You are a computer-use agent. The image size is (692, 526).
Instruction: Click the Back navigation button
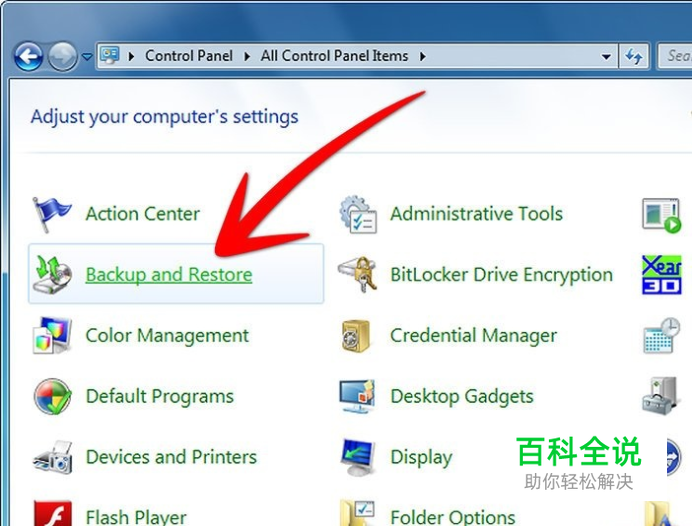[29, 56]
